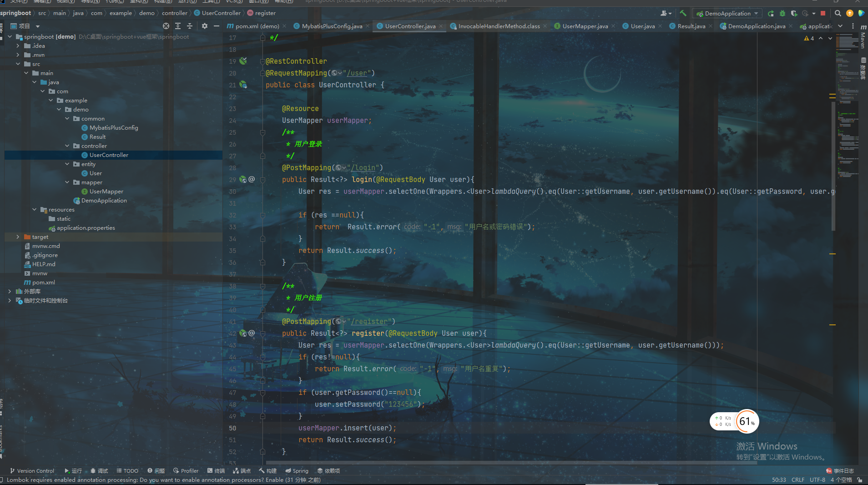Open the Spring tool window

tap(297, 471)
